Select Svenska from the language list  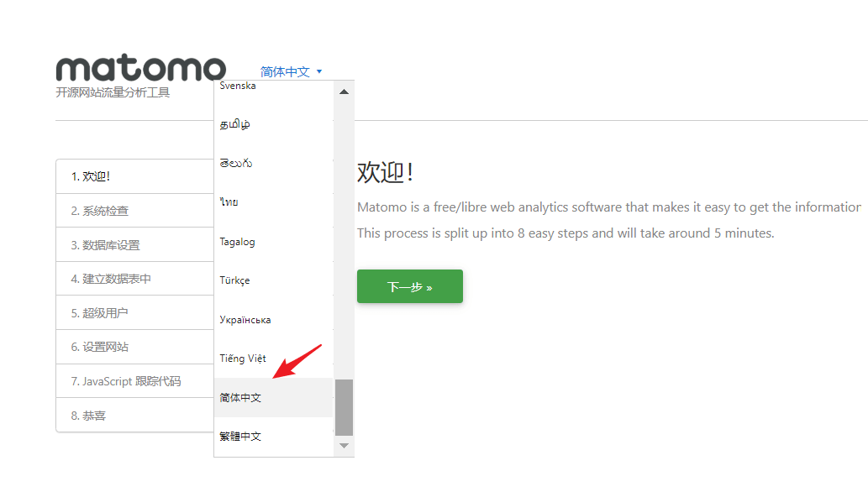pyautogui.click(x=238, y=86)
